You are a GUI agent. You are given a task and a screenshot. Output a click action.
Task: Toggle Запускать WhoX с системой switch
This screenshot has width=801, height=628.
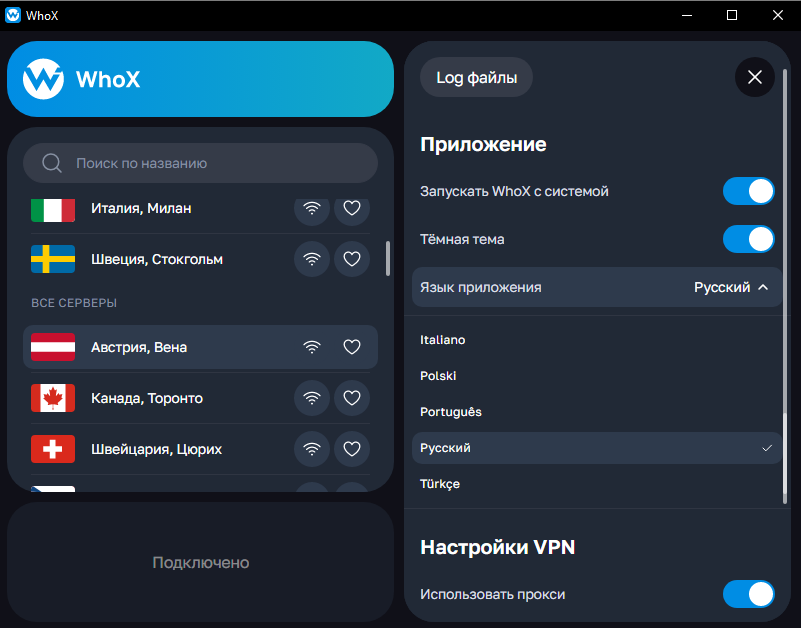(748, 191)
